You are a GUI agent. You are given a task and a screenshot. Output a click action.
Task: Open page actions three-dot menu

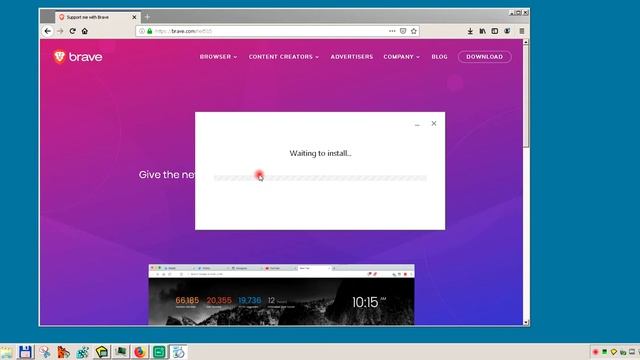392,31
